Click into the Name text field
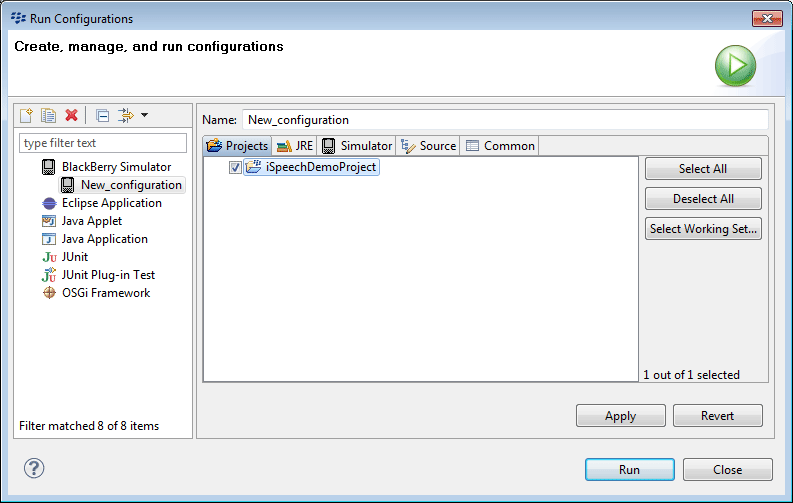 point(505,120)
